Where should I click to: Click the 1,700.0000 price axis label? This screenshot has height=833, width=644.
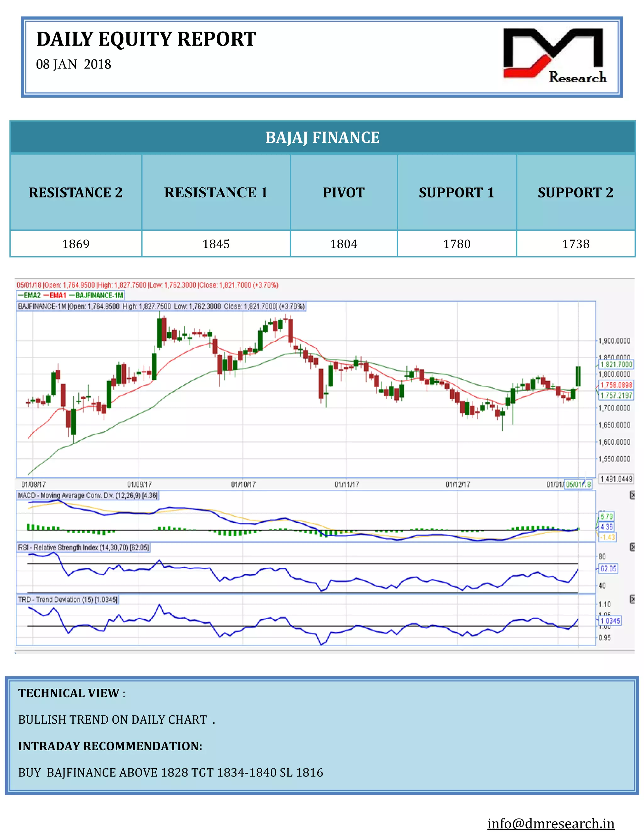tap(614, 408)
